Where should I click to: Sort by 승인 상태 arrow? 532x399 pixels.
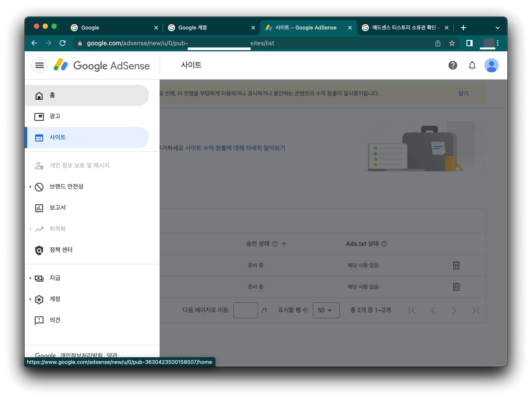click(284, 244)
